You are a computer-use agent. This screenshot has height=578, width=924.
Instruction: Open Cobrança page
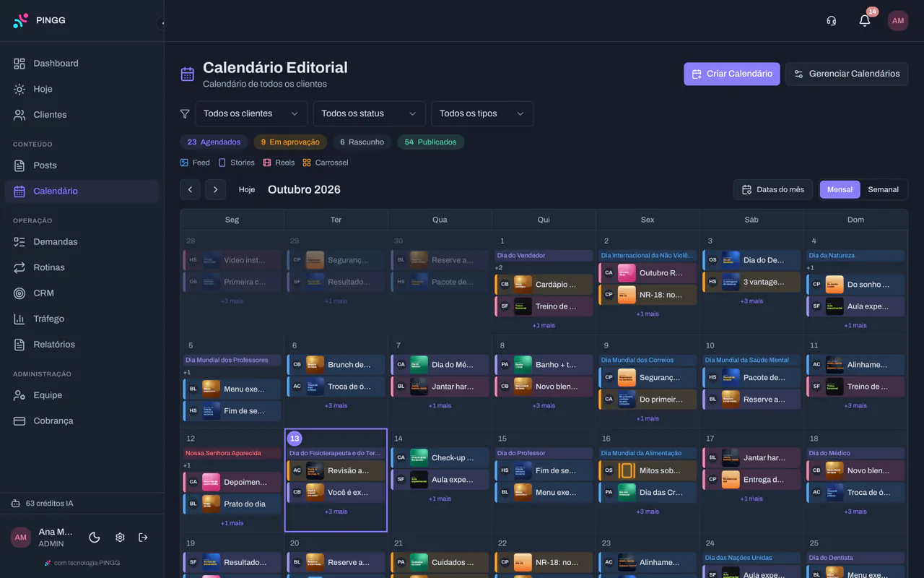coord(82,420)
